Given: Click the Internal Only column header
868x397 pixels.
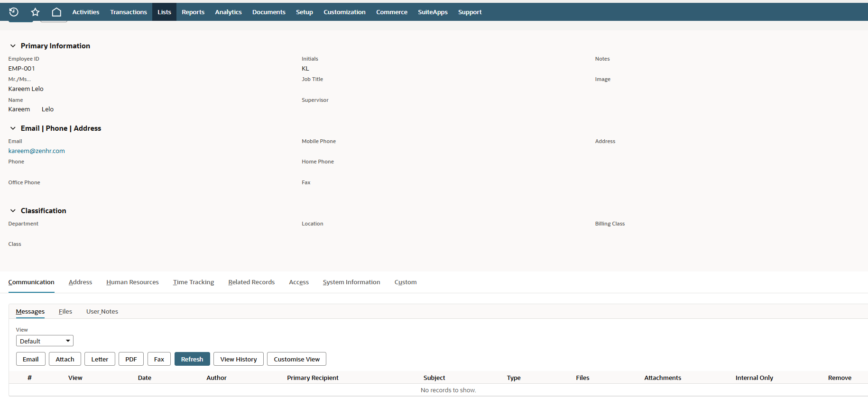Looking at the screenshot, I should click(x=754, y=378).
